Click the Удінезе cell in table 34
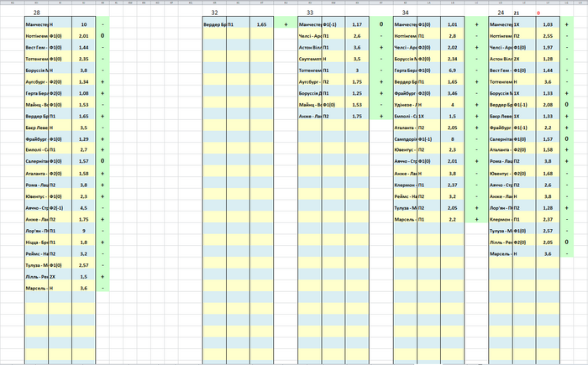588x365 pixels. tap(405, 105)
